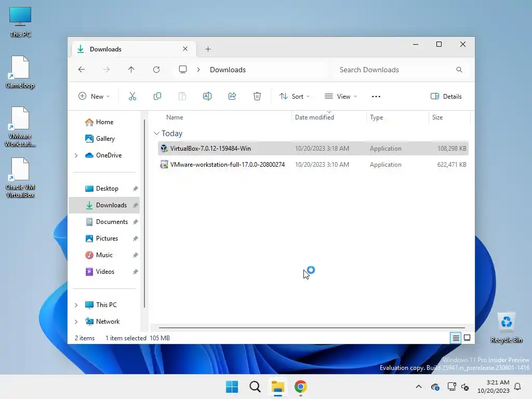Close the Downloads tab
This screenshot has width=532, height=399.
185,49
